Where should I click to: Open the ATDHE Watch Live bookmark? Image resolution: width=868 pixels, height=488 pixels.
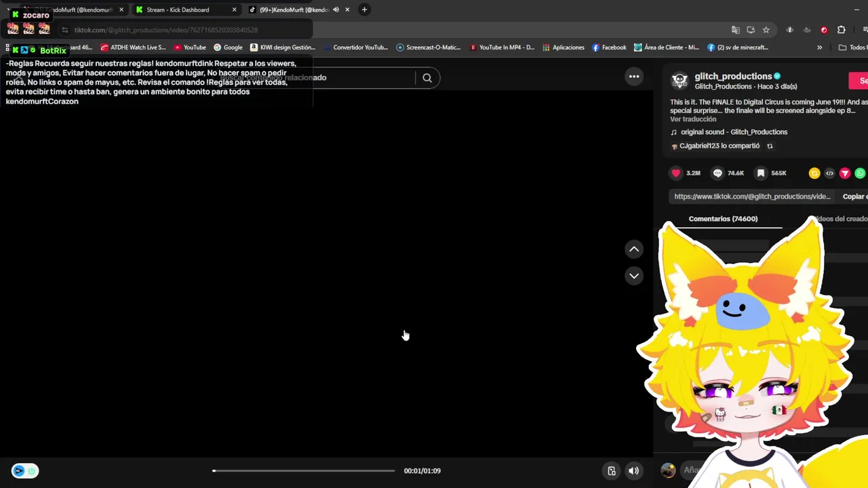(133, 47)
